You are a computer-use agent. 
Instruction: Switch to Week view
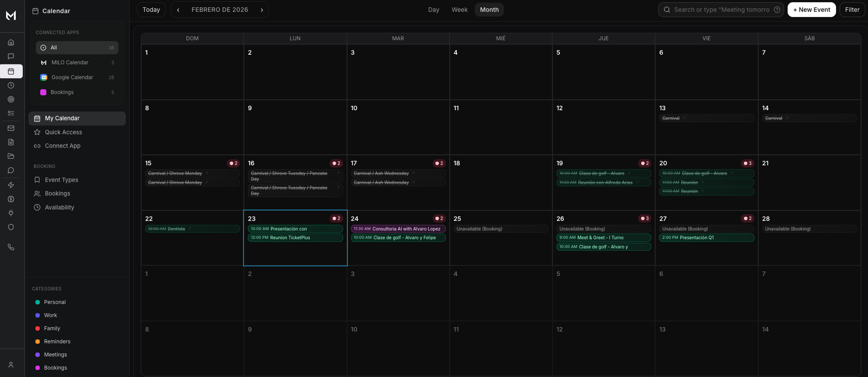click(459, 10)
